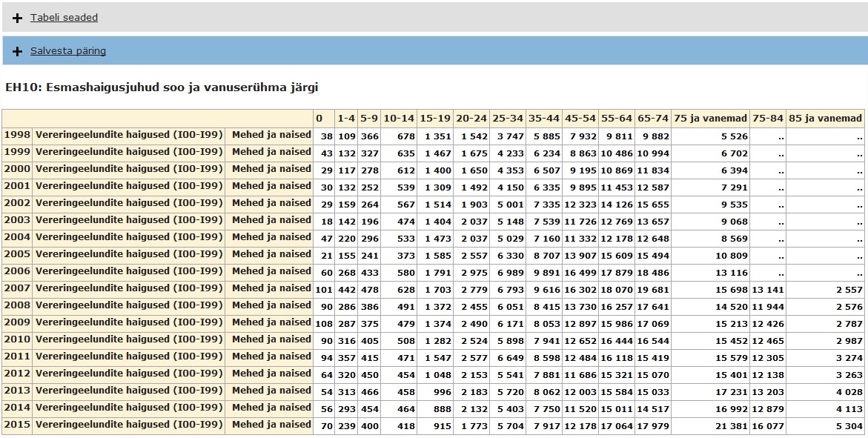Click the 10-14 age group column header
Image resolution: width=868 pixels, height=438 pixels.
[399, 119]
